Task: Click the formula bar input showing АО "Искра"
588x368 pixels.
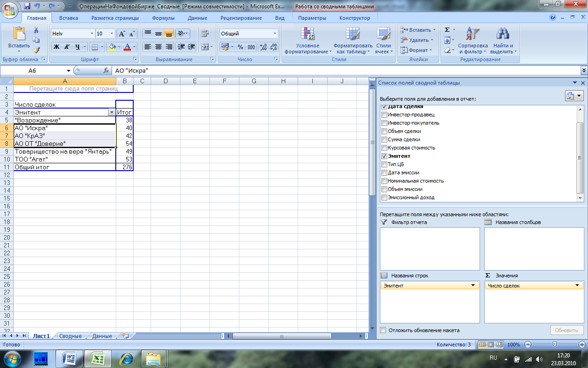Action: [x=347, y=71]
